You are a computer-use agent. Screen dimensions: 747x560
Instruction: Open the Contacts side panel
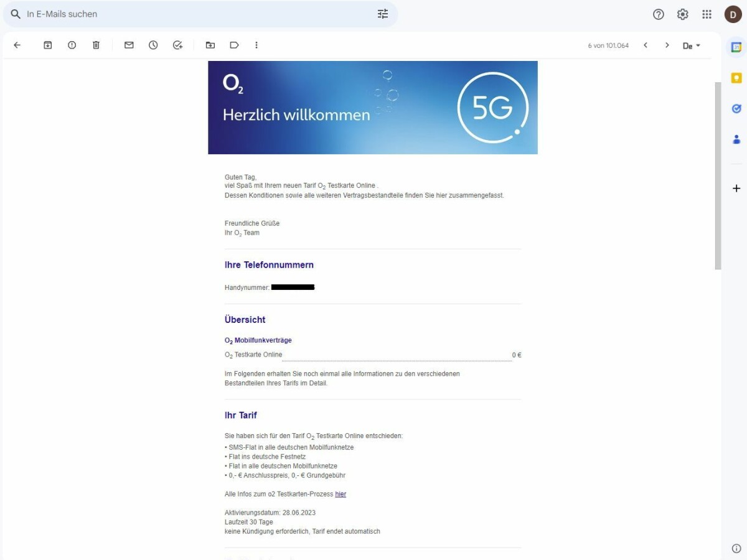pyautogui.click(x=735, y=139)
